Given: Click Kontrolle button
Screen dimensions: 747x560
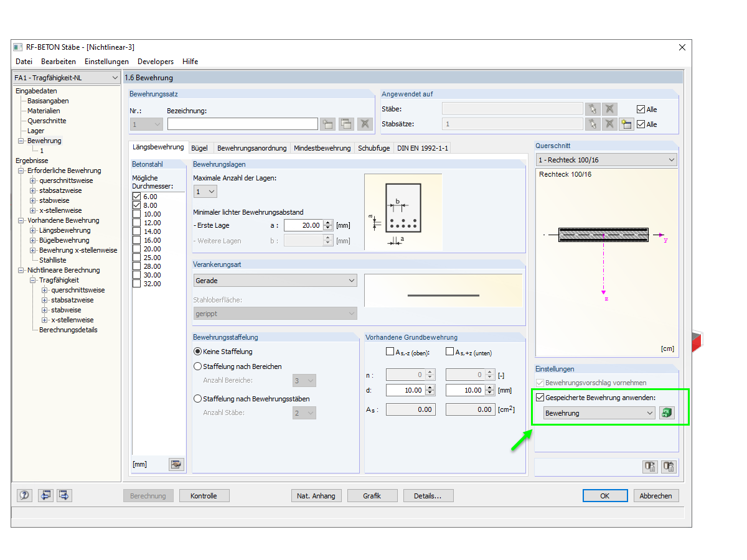Looking at the screenshot, I should point(204,496).
